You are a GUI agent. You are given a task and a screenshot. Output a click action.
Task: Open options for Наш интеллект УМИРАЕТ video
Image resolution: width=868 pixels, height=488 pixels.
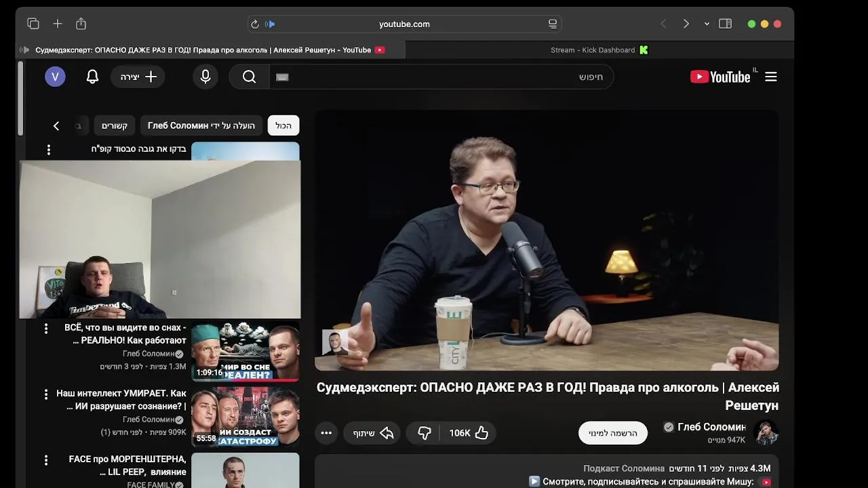click(x=46, y=394)
